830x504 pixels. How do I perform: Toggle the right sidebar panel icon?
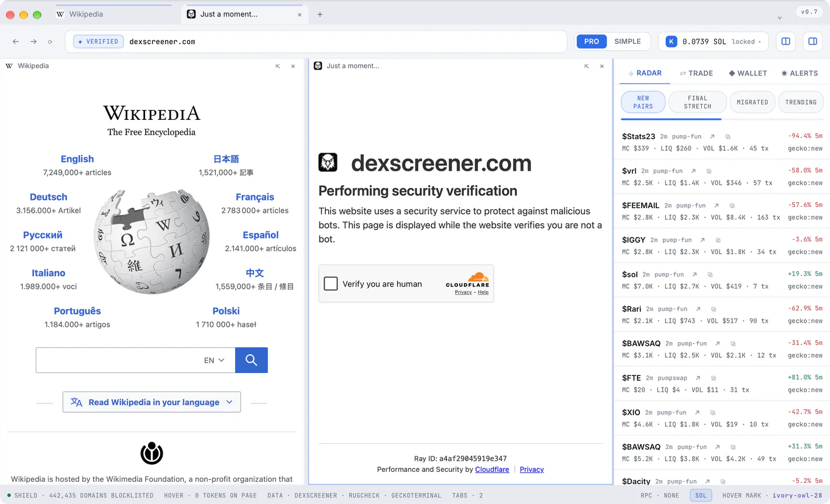[812, 42]
